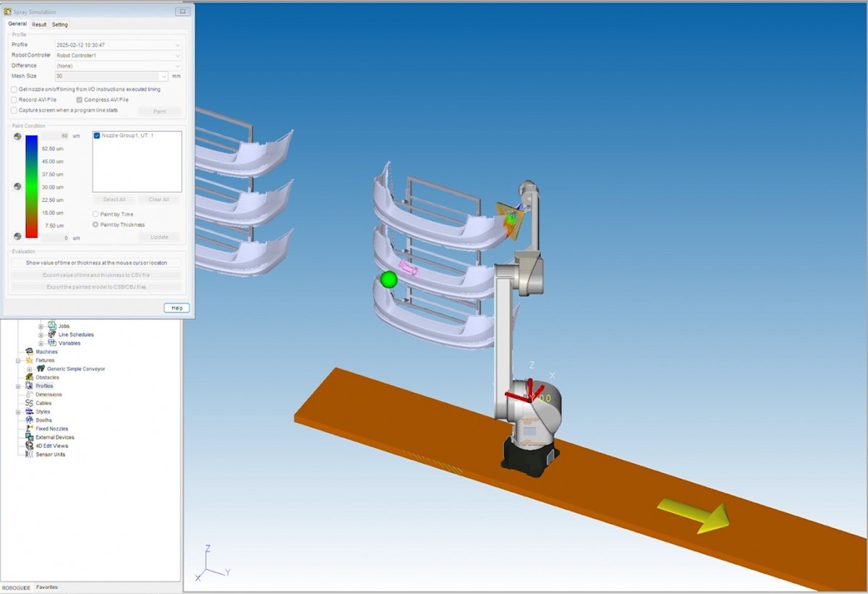Open the Robot Controller dropdown
This screenshot has width=868, height=594.
[x=178, y=55]
